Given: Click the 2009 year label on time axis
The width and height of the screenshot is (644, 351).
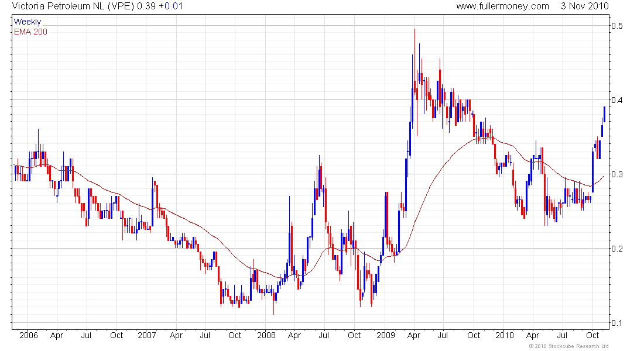Looking at the screenshot, I should (386, 335).
